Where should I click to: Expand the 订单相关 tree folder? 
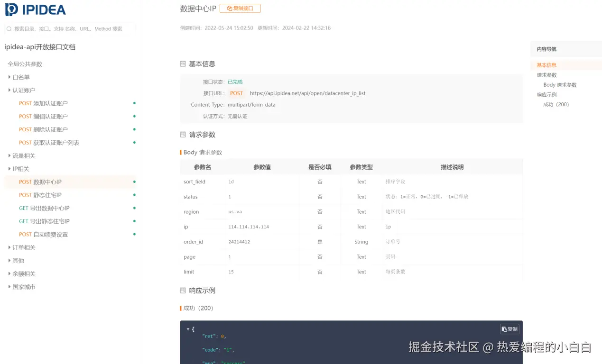tap(9, 247)
